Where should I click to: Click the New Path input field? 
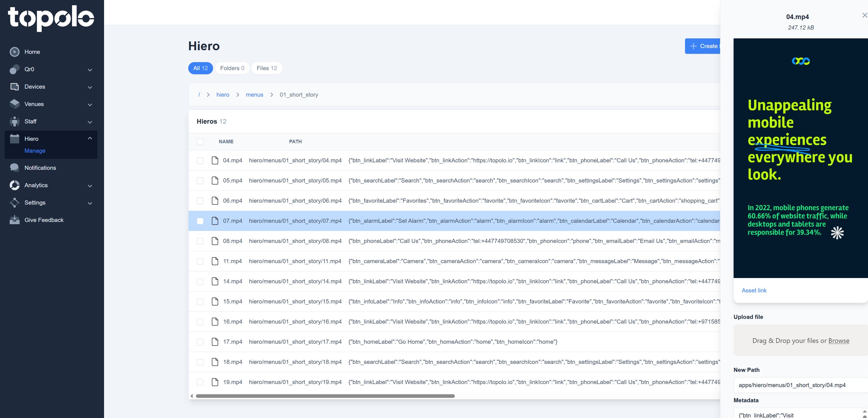[801, 385]
